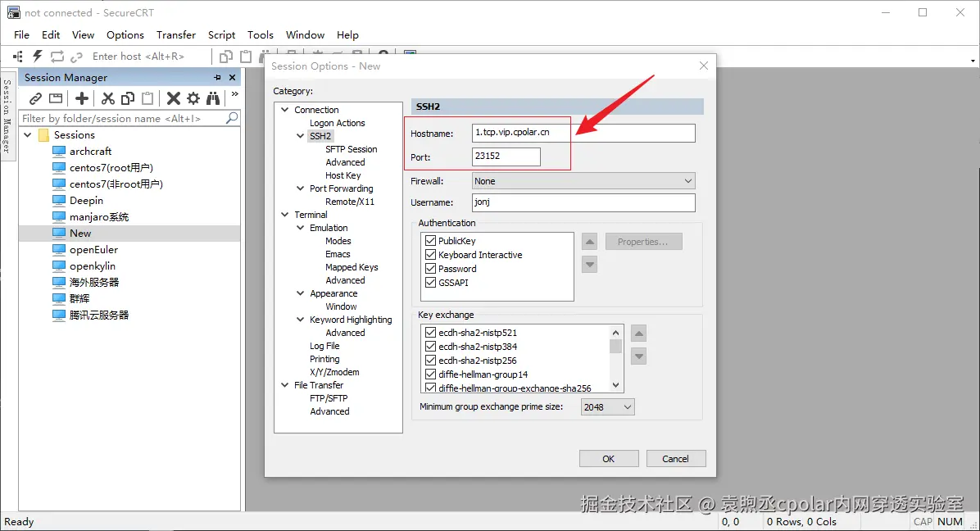
Task: Click Cancel in Session Options dialog
Action: click(x=676, y=459)
